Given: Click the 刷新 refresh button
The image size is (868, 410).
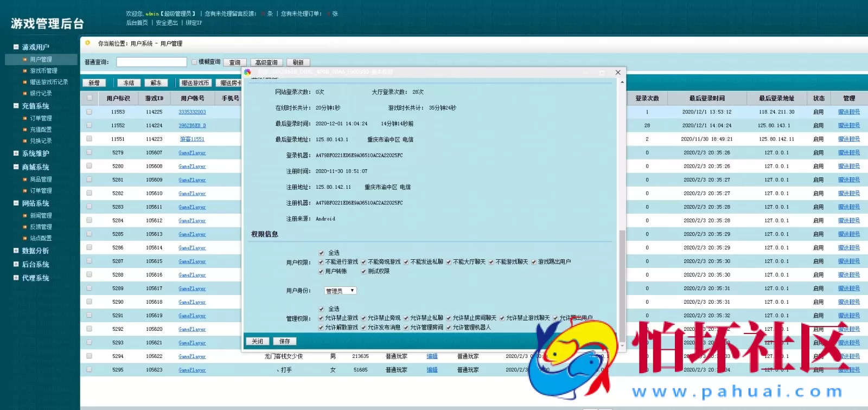Looking at the screenshot, I should click(298, 62).
